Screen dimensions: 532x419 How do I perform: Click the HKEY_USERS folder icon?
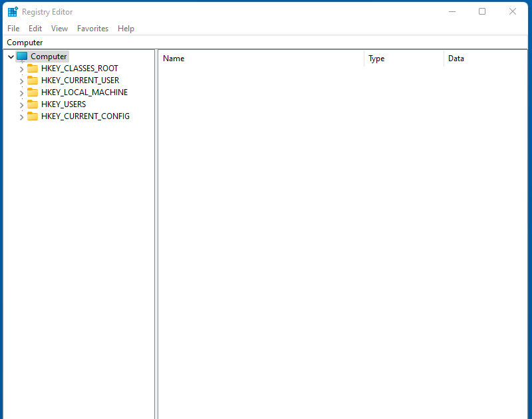(33, 104)
